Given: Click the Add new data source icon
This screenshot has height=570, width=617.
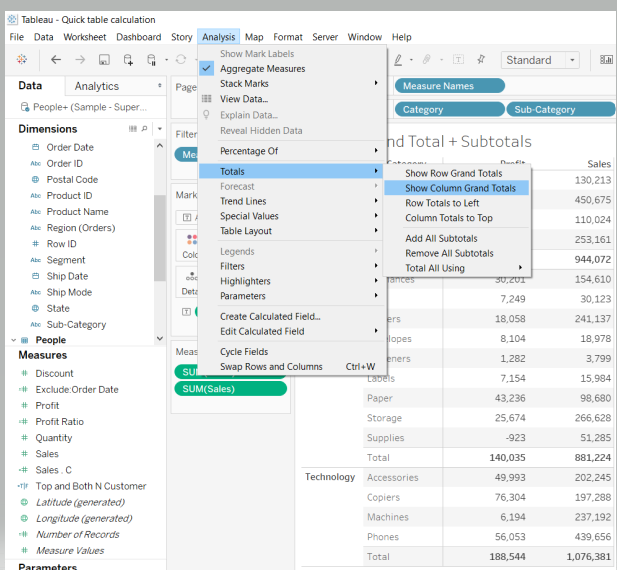Looking at the screenshot, I should click(x=127, y=60).
